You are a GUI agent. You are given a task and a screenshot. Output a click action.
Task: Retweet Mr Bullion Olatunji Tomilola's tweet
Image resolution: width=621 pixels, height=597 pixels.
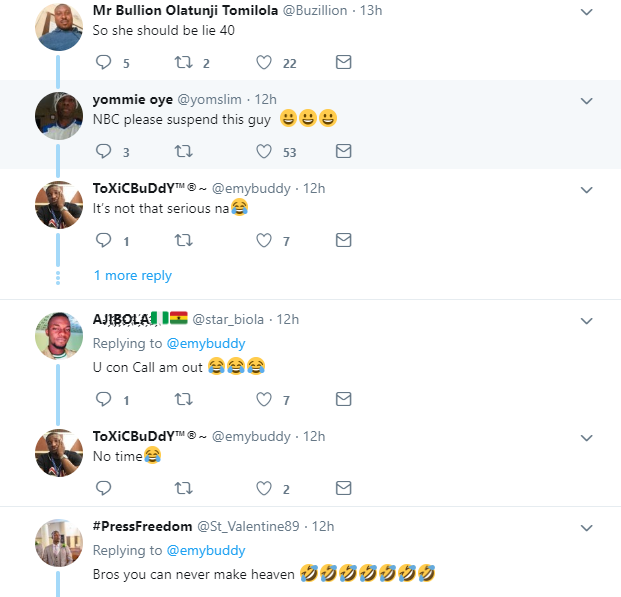(184, 63)
